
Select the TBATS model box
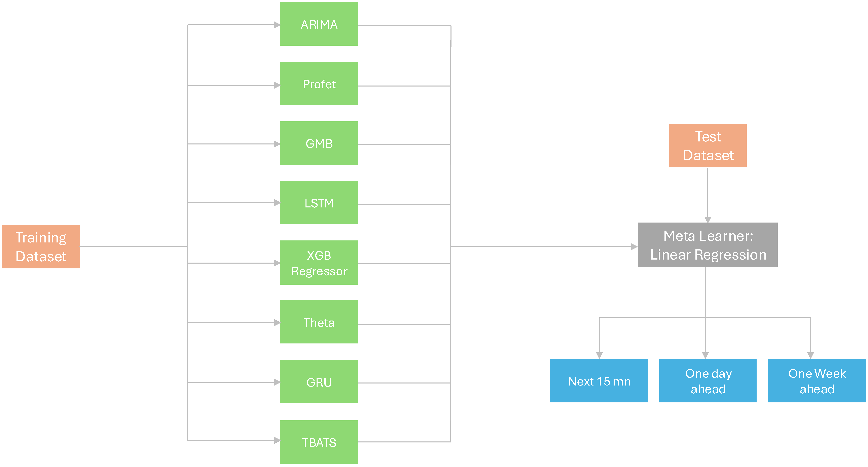[319, 442]
